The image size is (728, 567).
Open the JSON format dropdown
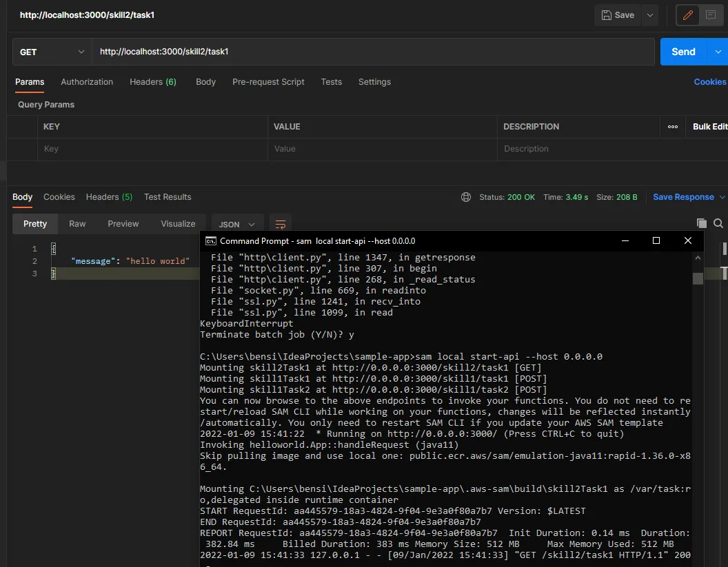(x=237, y=224)
